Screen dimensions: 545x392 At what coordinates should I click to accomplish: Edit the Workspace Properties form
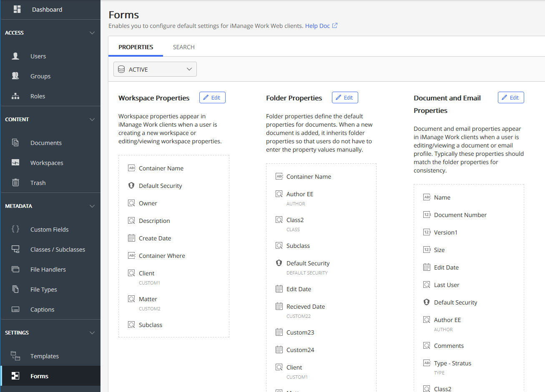click(x=212, y=97)
